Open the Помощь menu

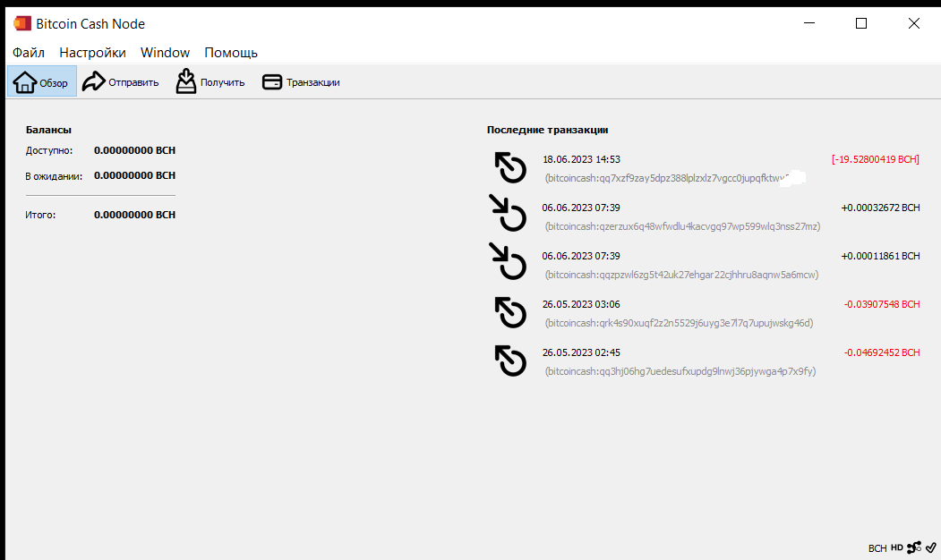(x=231, y=53)
